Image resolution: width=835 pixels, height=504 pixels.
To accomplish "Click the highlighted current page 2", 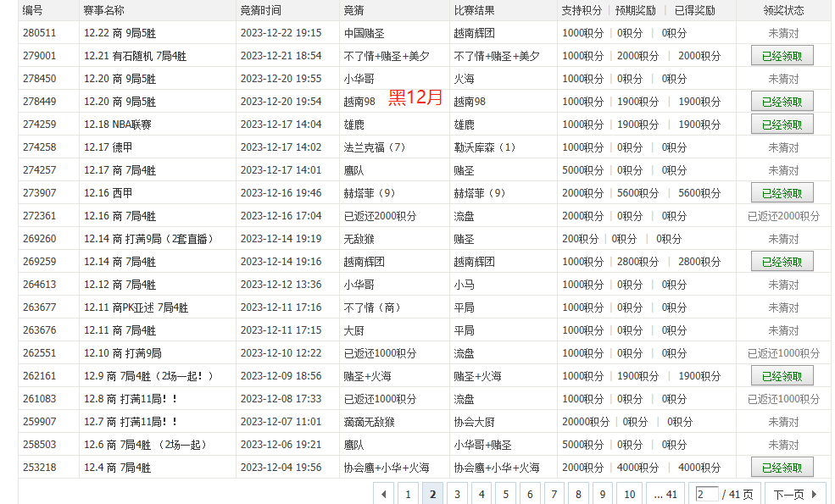I will (432, 492).
